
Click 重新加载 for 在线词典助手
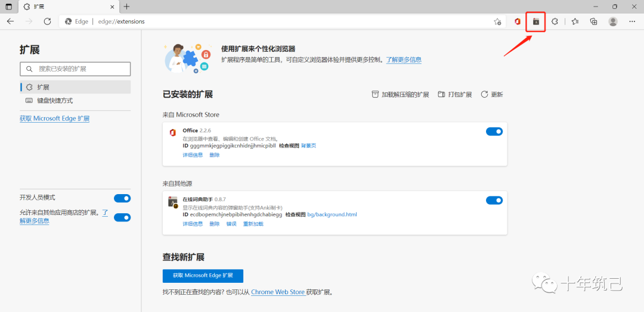pos(253,224)
